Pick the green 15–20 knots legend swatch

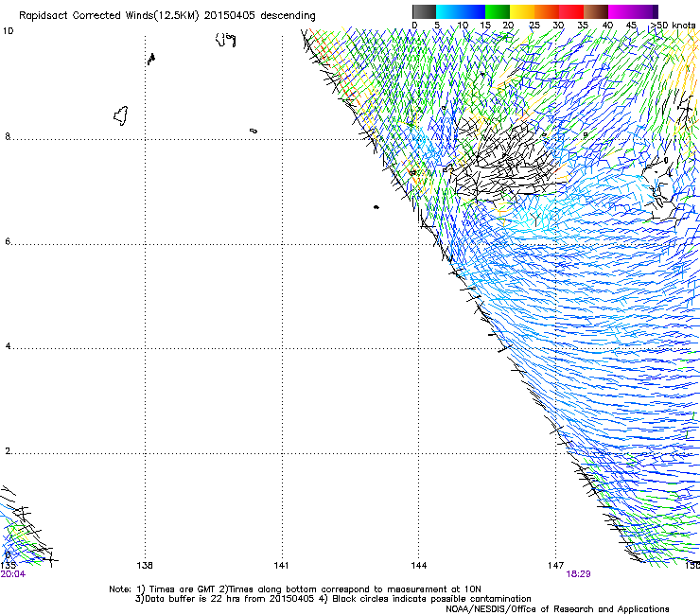pos(498,11)
